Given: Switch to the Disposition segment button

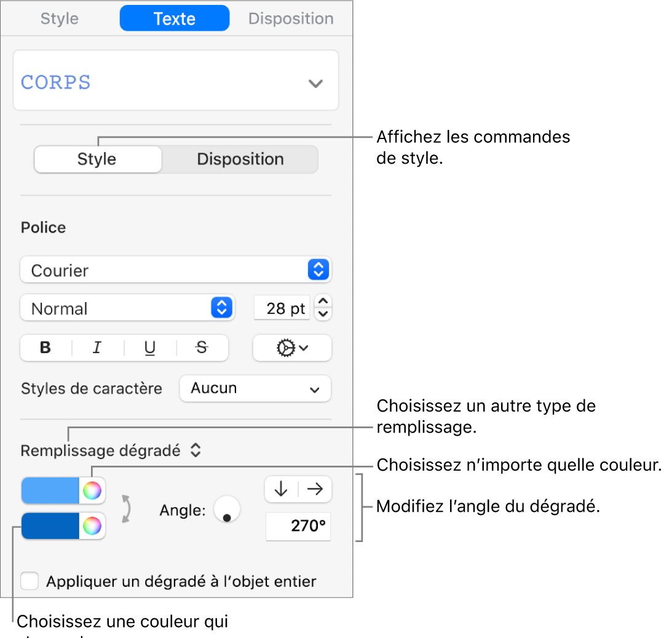Looking at the screenshot, I should [x=240, y=159].
